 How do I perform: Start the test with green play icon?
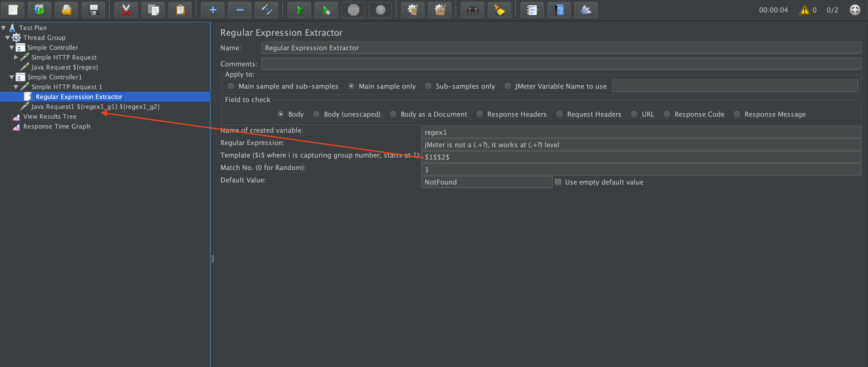coord(299,10)
